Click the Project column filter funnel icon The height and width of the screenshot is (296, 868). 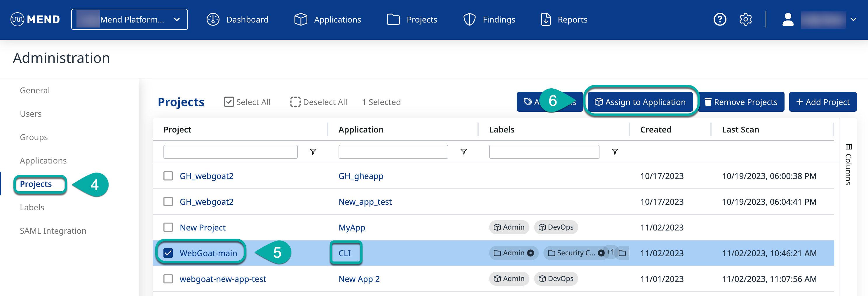click(313, 152)
